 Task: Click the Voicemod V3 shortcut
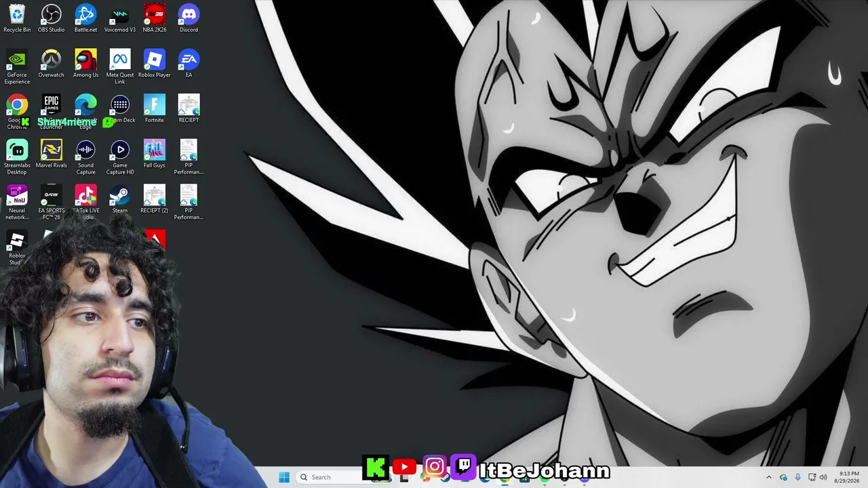(120, 18)
